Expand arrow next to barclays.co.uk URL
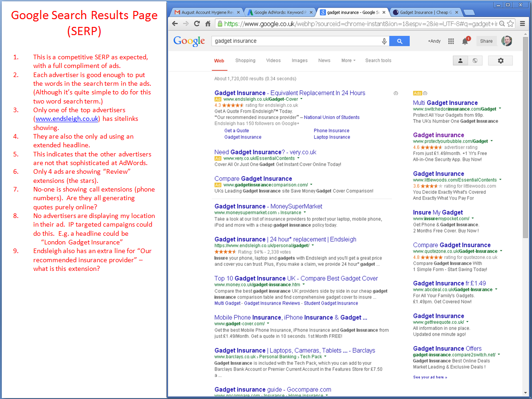Viewport: 532px width, 399px height. [325, 357]
